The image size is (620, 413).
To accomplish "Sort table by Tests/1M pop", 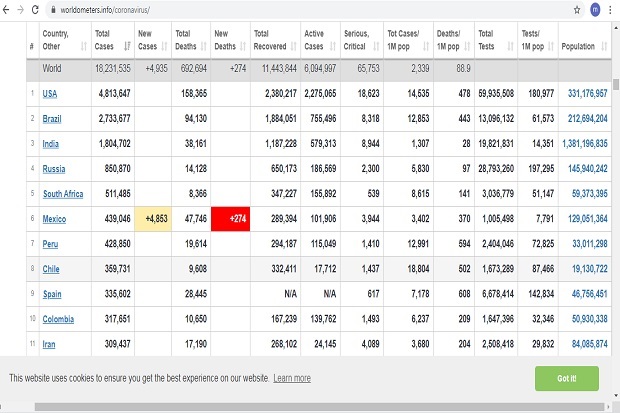I will pos(538,40).
